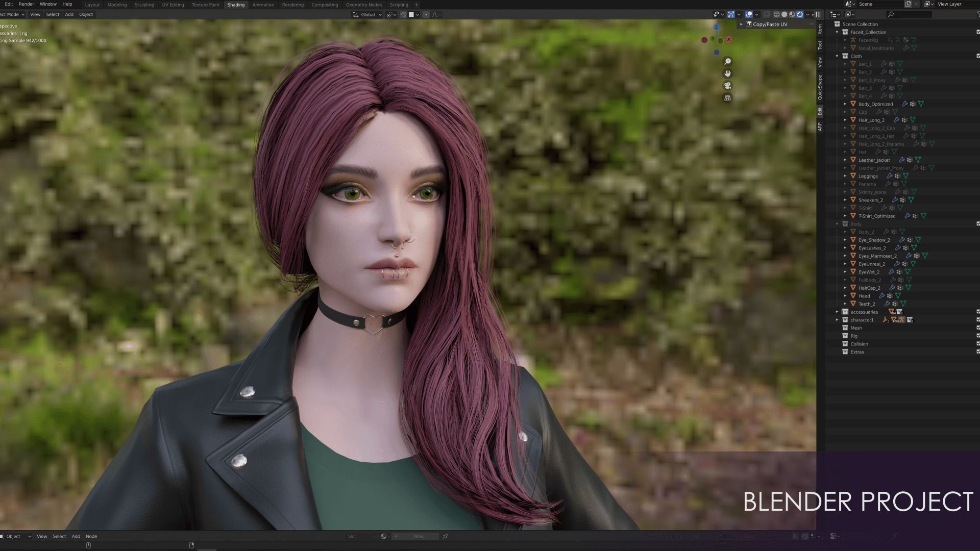Toggle the Body collection enable checkbox
The height and width of the screenshot is (551, 980).
tap(977, 223)
